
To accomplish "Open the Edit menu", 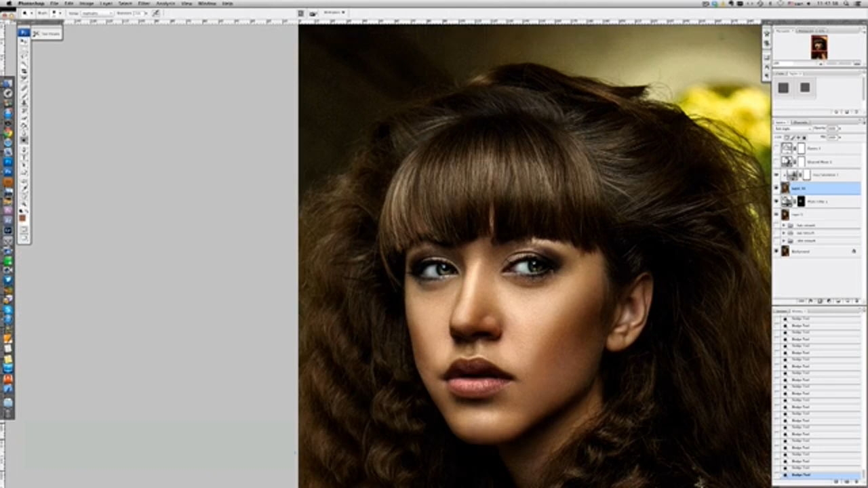I will pyautogui.click(x=68, y=3).
